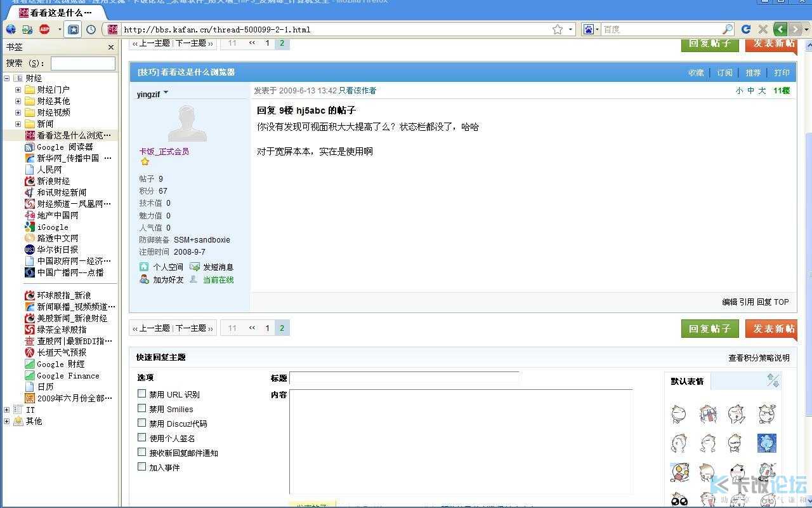Close the bookmarks sidebar panel

pos(111,47)
